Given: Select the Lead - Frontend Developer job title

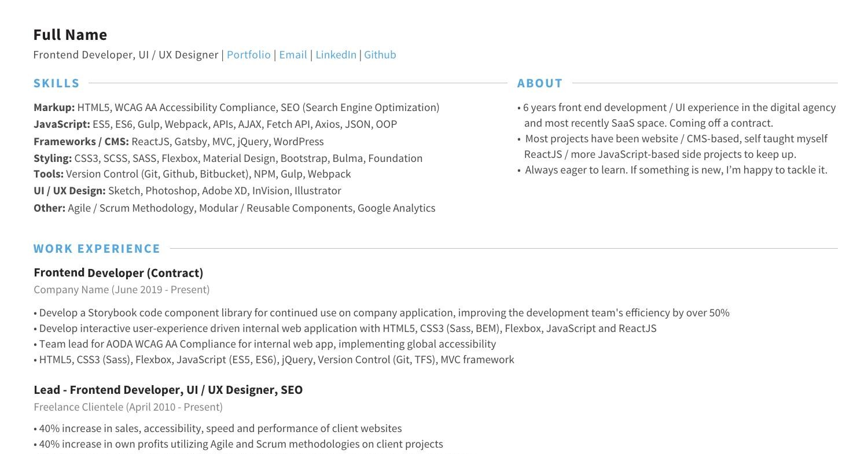Looking at the screenshot, I should [168, 390].
